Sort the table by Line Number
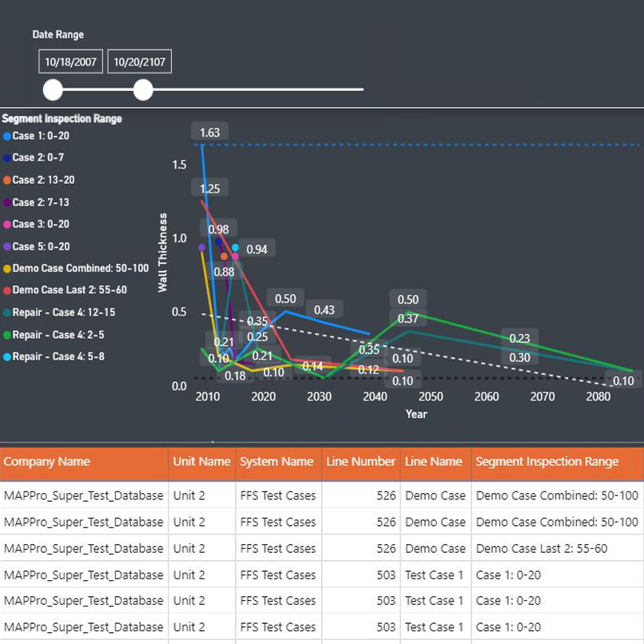644x644 pixels. pyautogui.click(x=360, y=463)
